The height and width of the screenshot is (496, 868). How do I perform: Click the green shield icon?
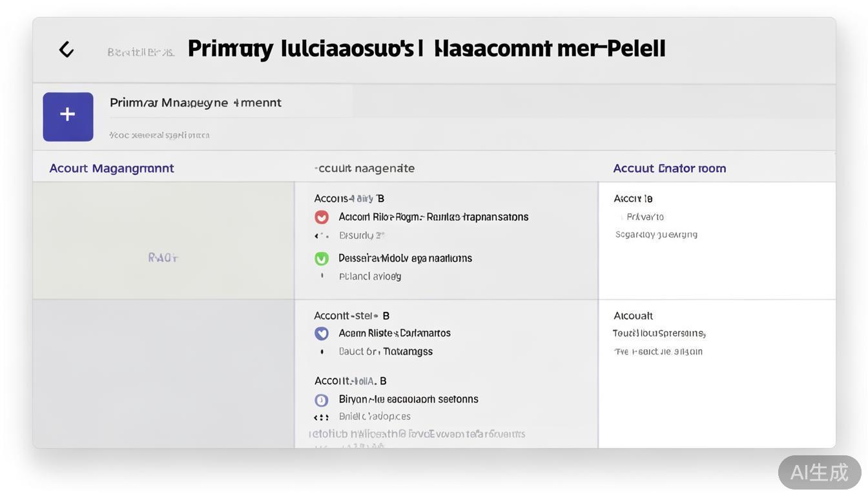point(322,258)
